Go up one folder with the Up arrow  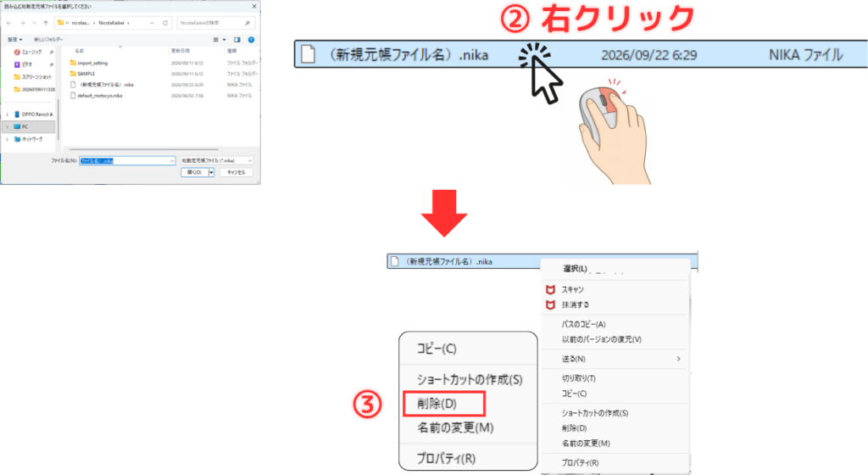click(x=46, y=23)
